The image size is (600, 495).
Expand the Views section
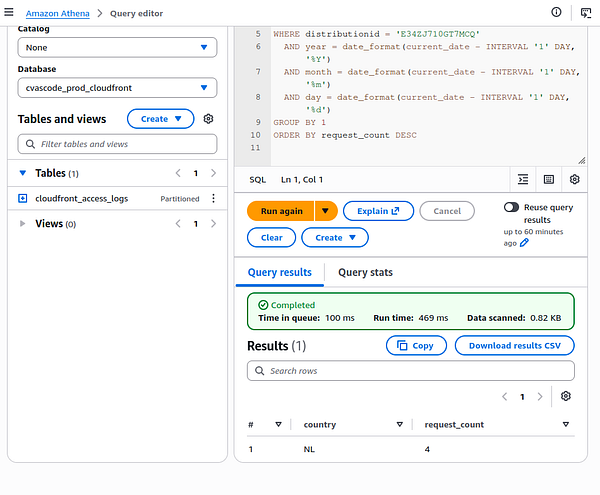[23, 223]
